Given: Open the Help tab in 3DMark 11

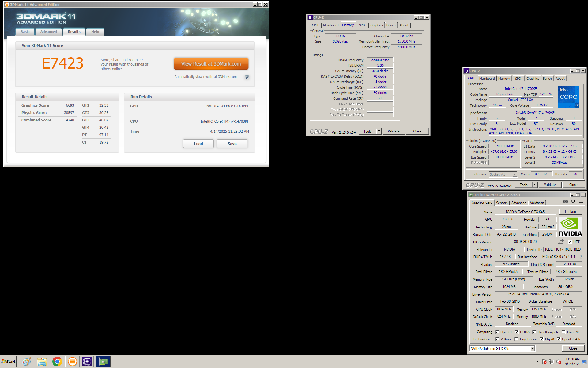Looking at the screenshot, I should coord(95,32).
